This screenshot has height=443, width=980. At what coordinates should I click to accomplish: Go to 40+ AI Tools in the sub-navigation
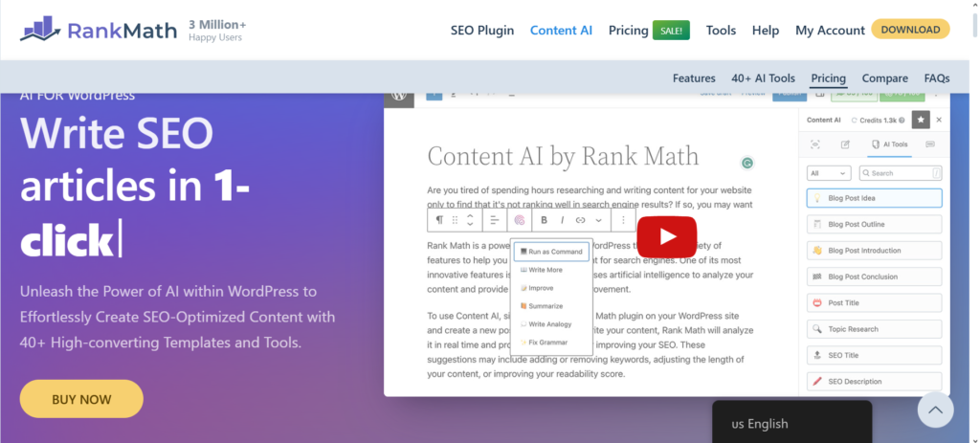pos(763,78)
